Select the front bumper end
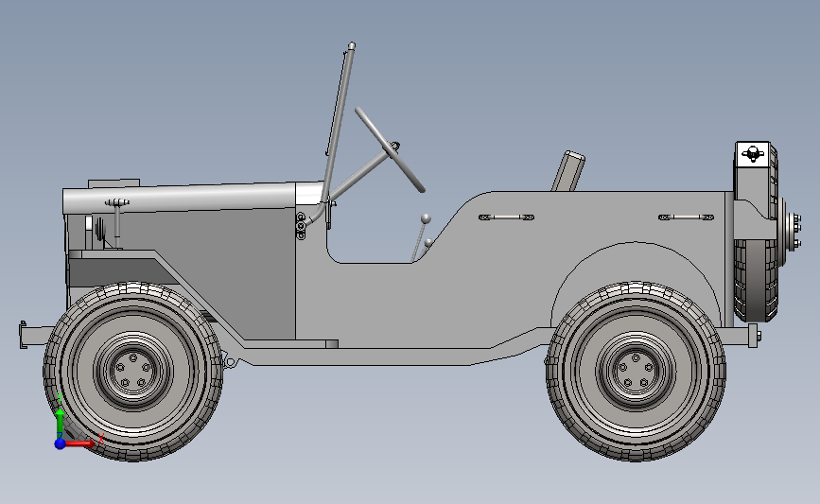Screen dimensions: 820x504 point(23,335)
